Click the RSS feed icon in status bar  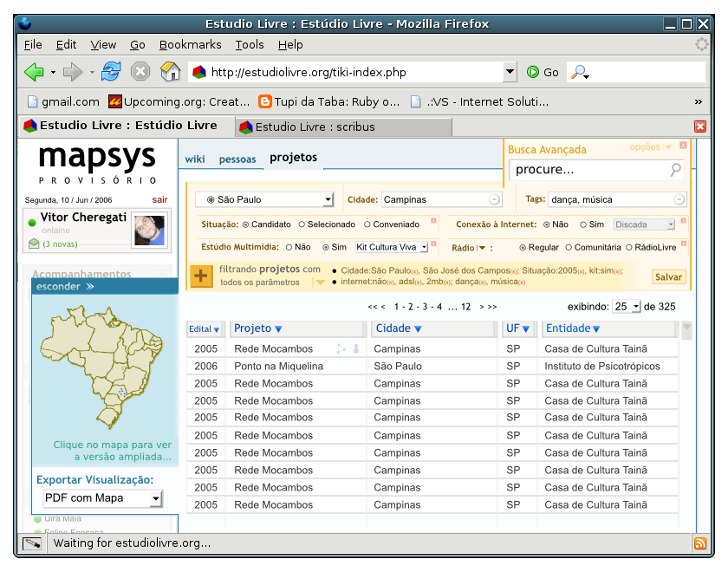point(699,543)
